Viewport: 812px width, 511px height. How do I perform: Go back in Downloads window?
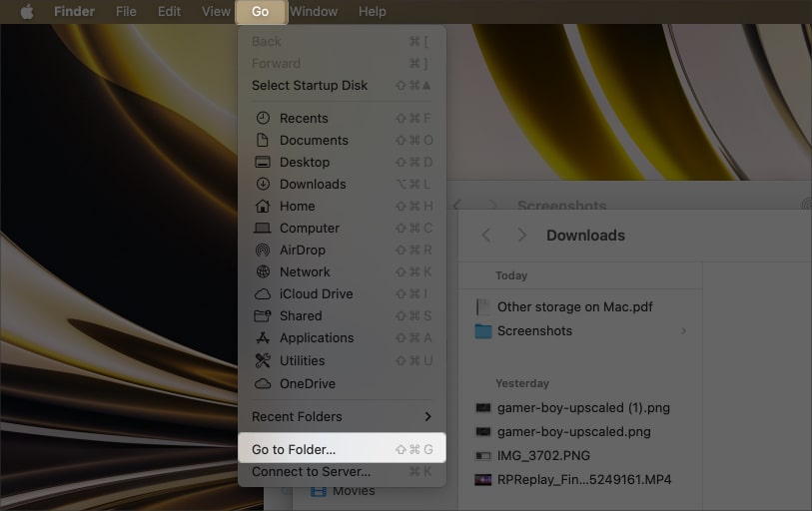point(485,236)
